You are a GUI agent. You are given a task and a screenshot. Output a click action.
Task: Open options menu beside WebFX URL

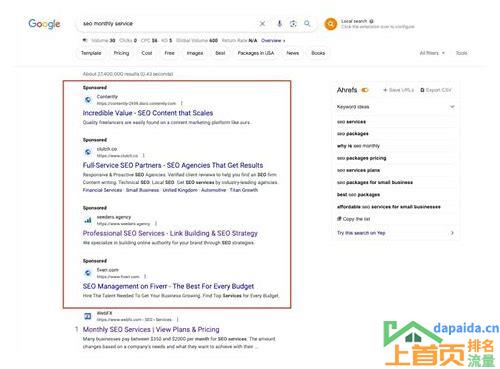click(x=178, y=319)
